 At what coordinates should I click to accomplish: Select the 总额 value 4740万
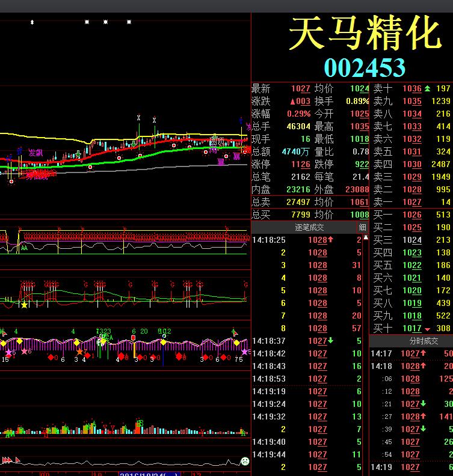[296, 151]
